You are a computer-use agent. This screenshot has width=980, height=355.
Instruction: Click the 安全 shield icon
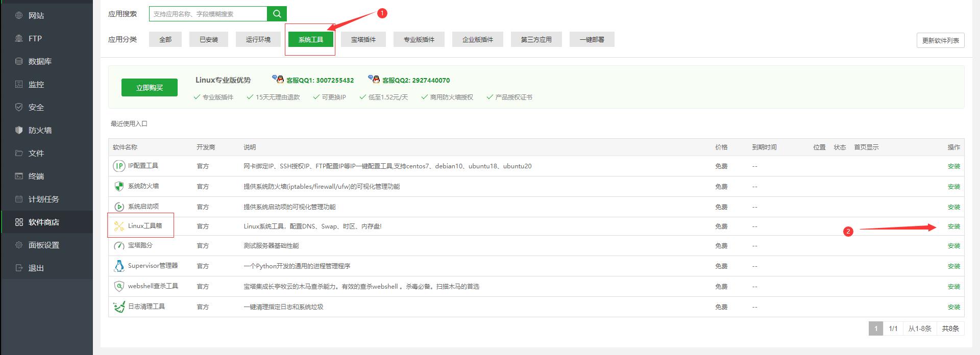click(19, 107)
